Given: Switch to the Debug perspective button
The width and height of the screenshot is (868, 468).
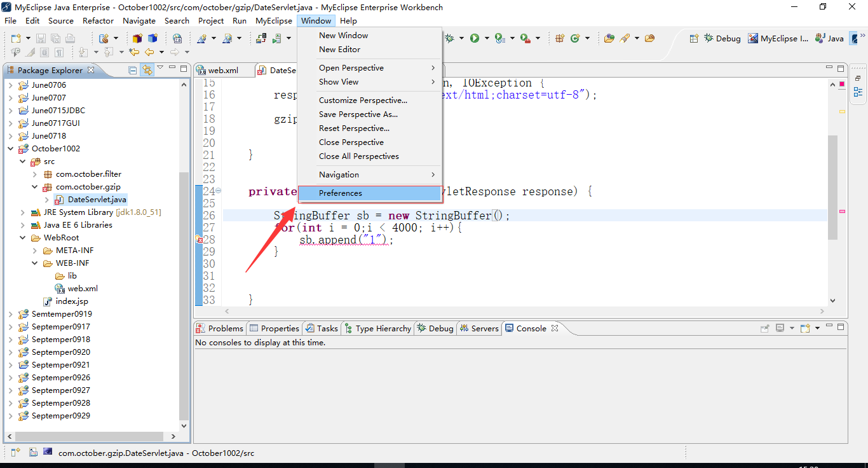Looking at the screenshot, I should coord(722,38).
